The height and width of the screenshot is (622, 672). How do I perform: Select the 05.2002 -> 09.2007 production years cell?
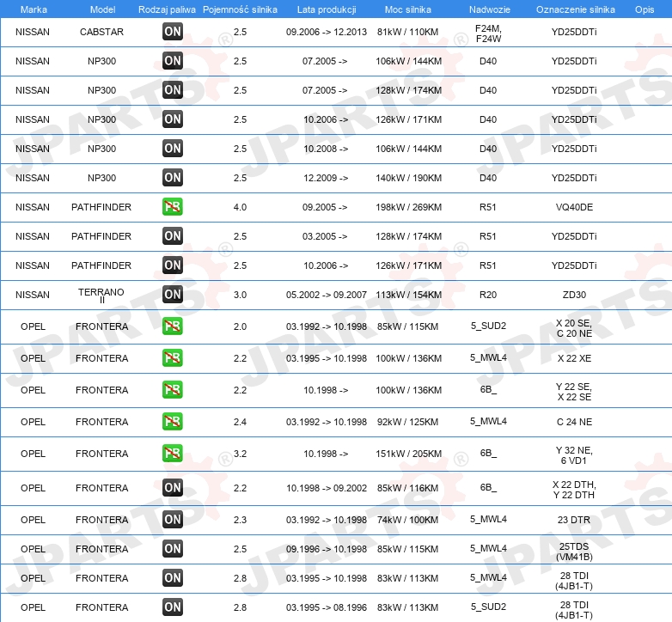327,295
